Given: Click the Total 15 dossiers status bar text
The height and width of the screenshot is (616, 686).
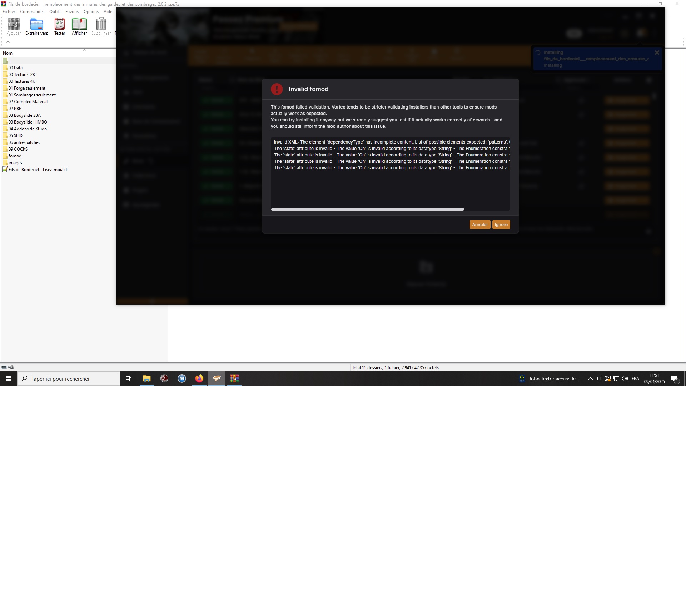Looking at the screenshot, I should tap(395, 368).
